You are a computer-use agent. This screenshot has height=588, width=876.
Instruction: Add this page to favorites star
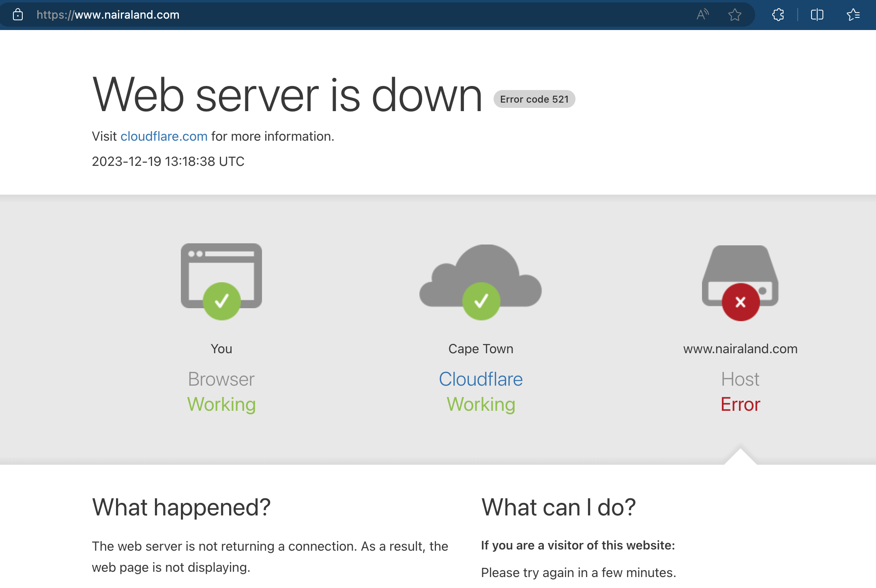pos(734,15)
